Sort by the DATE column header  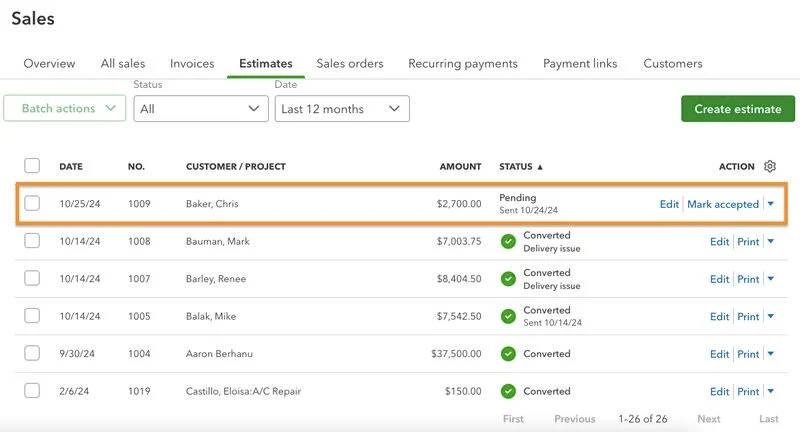[x=71, y=166]
